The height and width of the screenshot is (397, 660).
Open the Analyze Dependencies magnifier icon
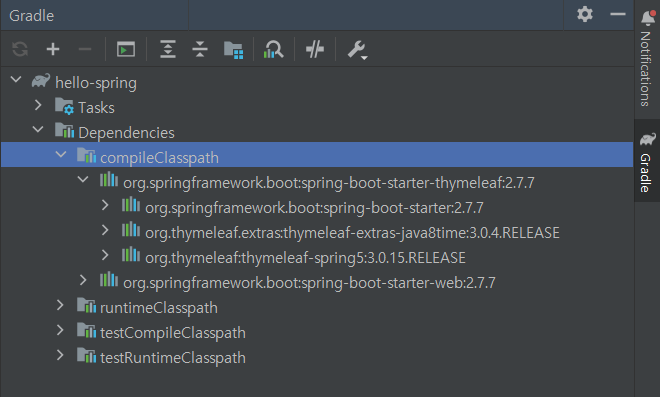tap(273, 49)
